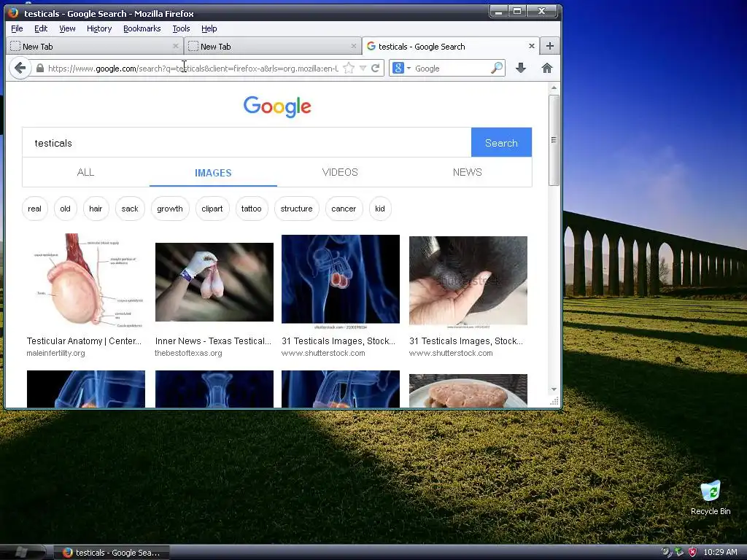Open the Recycle Bin desktop icon

711,498
